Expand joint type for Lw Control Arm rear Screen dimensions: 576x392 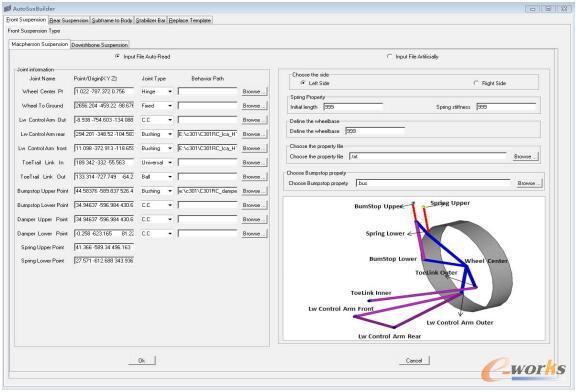[x=170, y=134]
